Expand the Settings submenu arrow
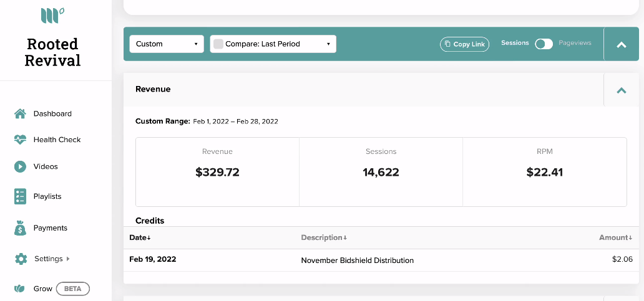This screenshot has height=301, width=644. pyautogui.click(x=68, y=259)
